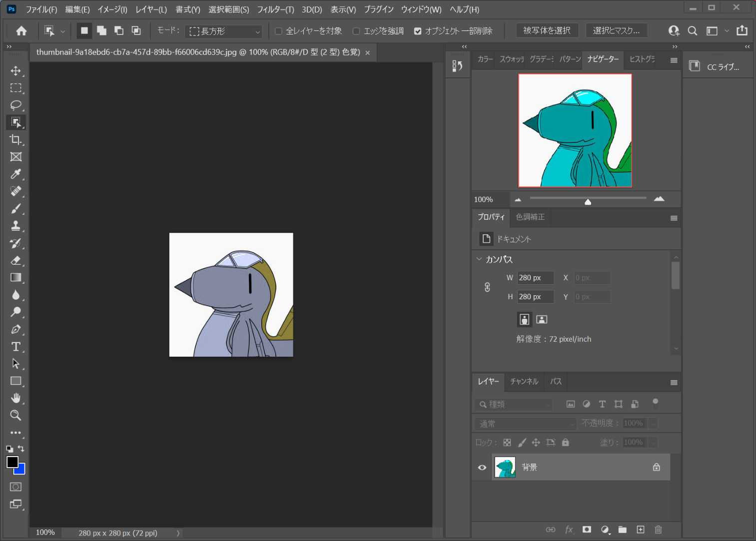This screenshot has width=756, height=541.
Task: Select the Lasso tool
Action: [16, 105]
